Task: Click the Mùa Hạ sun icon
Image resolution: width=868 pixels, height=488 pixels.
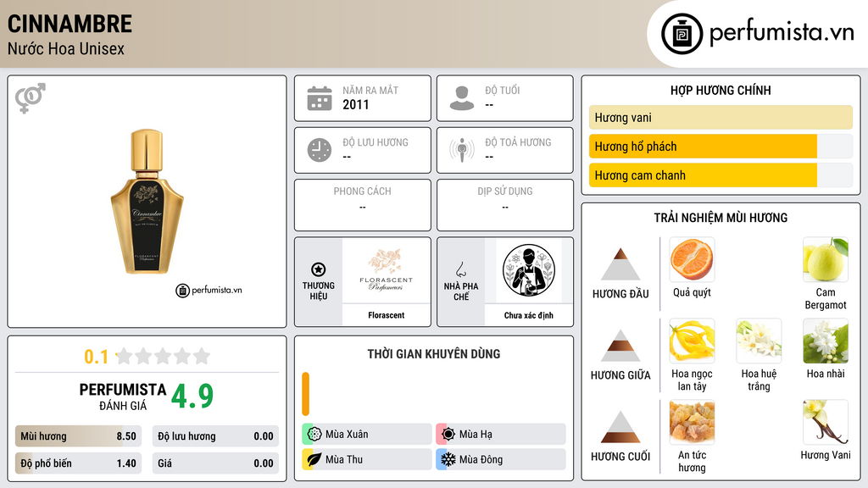Action: 448,435
